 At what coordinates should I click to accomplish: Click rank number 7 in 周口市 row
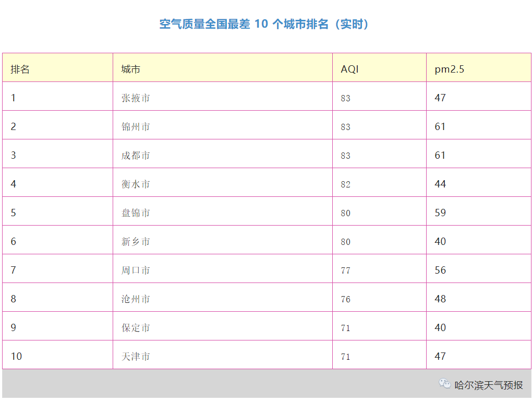coord(13,270)
